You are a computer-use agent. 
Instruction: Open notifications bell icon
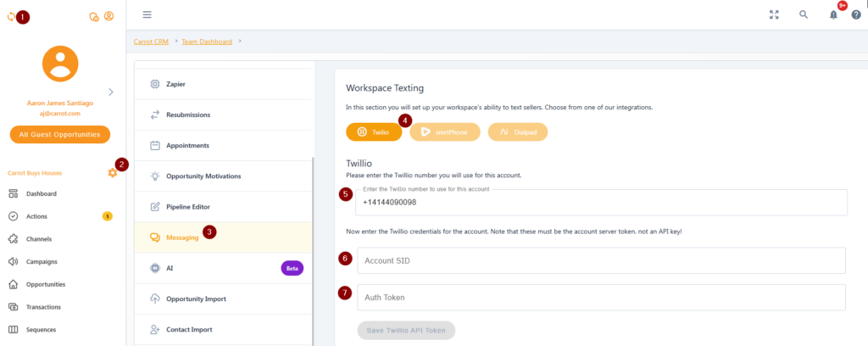[834, 15]
